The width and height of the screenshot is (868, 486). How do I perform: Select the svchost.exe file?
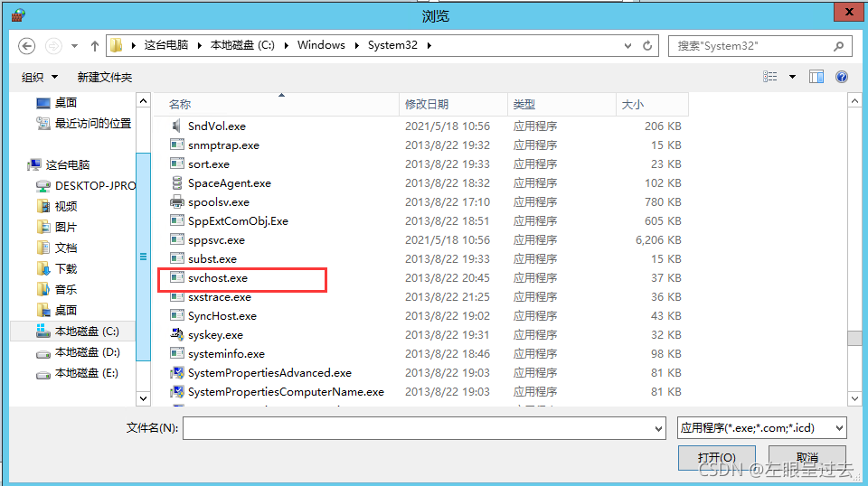(x=218, y=278)
